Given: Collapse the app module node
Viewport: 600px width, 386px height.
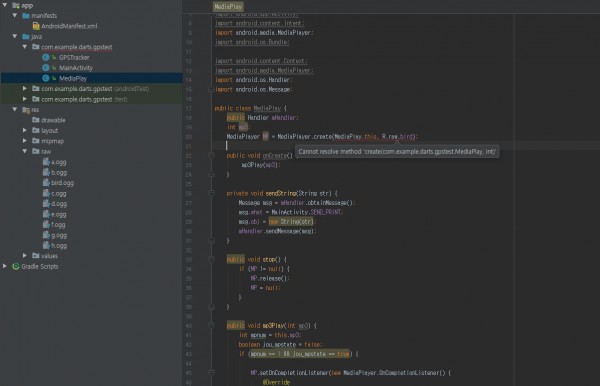Looking at the screenshot, I should click(x=5, y=5).
